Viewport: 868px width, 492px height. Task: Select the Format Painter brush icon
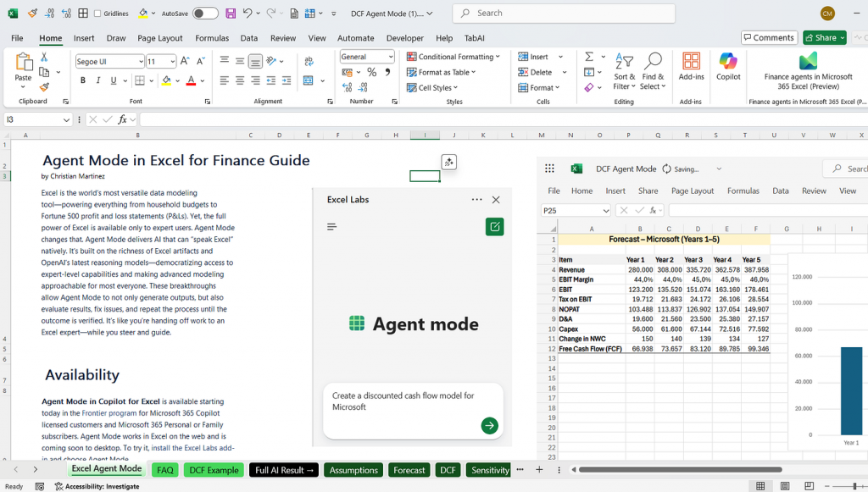44,86
